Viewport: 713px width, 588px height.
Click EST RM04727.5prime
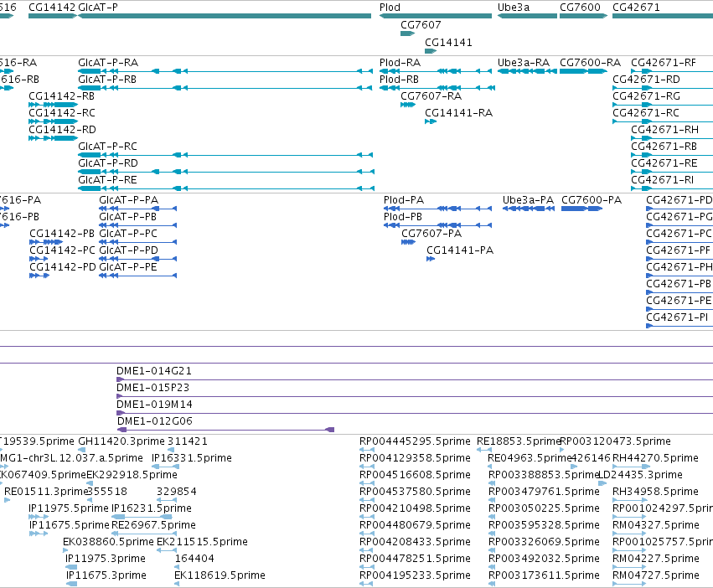[629, 584]
